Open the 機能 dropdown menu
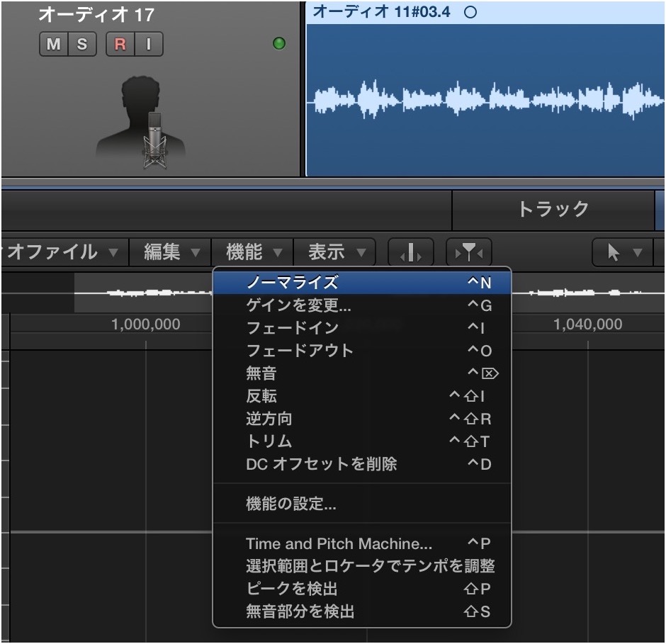 click(252, 252)
